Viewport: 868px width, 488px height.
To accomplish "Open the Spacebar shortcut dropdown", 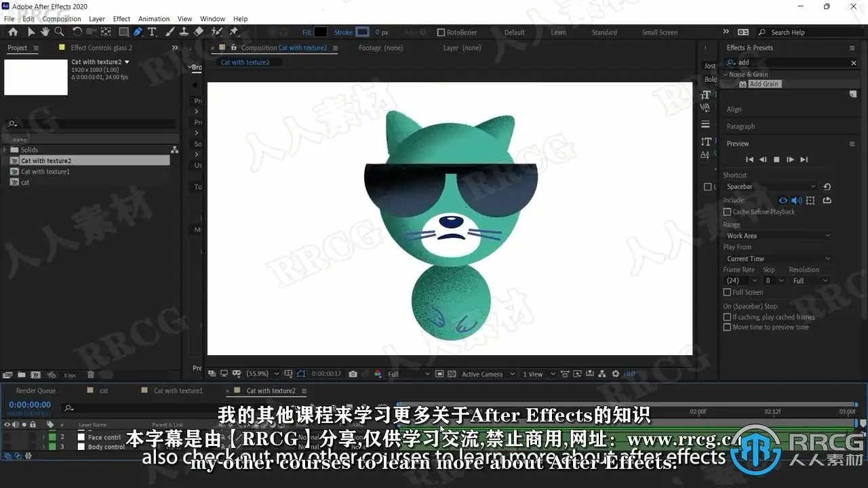I will (771, 186).
